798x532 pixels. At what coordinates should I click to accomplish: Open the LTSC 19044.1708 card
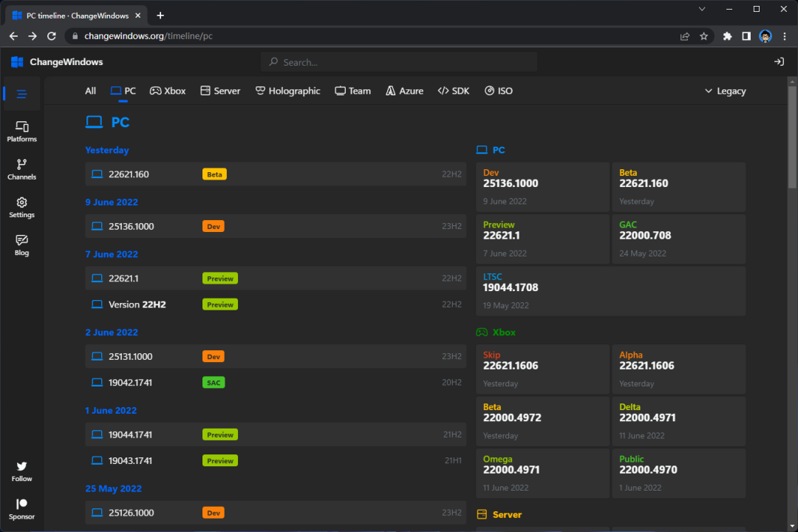pos(611,291)
